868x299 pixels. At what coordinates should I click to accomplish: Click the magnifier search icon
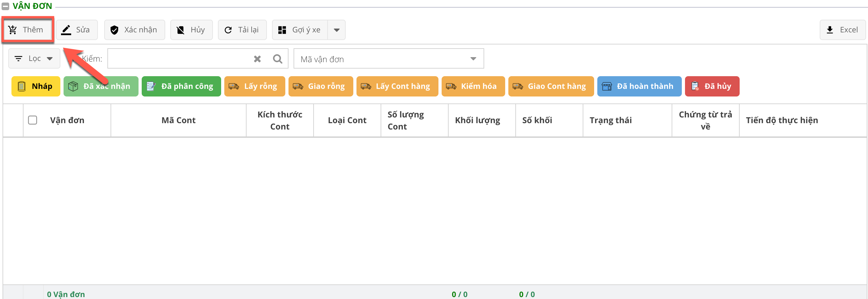(278, 59)
